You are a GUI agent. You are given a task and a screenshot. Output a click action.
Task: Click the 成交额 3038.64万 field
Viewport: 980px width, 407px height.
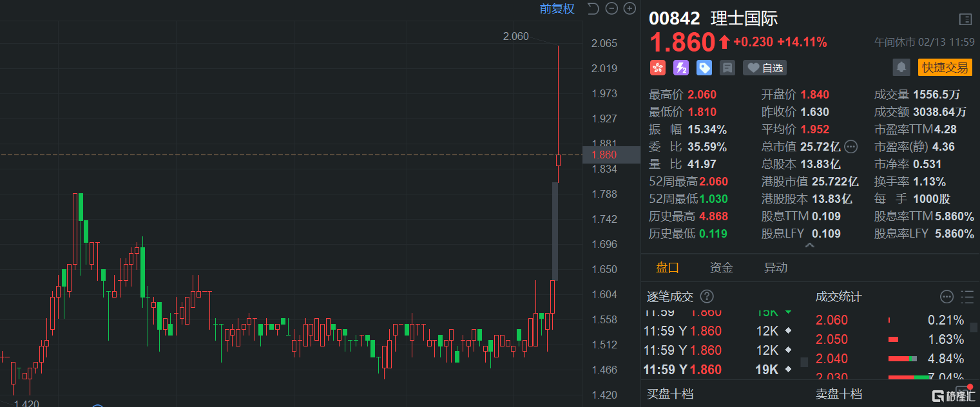[920, 112]
